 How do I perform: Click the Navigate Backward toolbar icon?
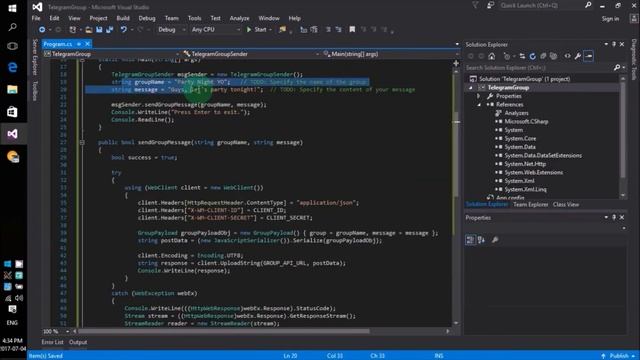pos(42,30)
